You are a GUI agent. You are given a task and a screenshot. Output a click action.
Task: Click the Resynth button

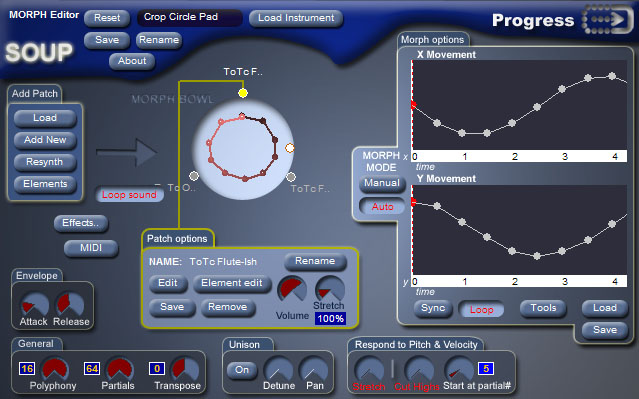tap(45, 162)
